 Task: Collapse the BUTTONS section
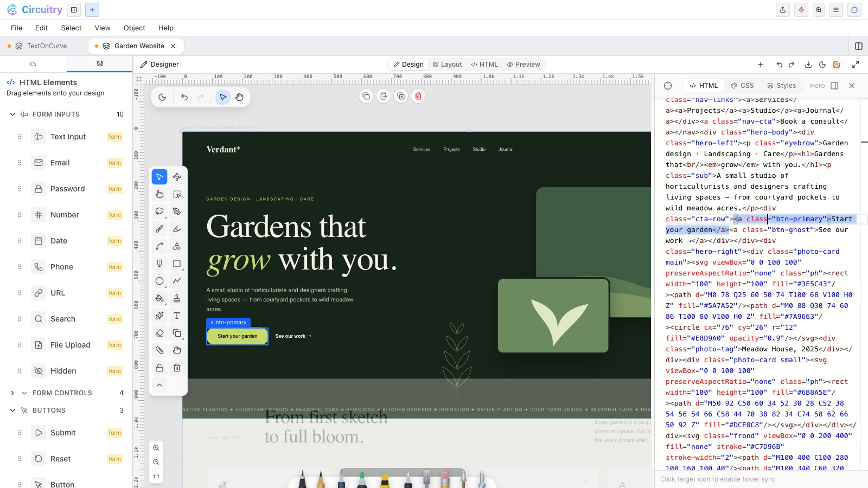click(x=12, y=410)
